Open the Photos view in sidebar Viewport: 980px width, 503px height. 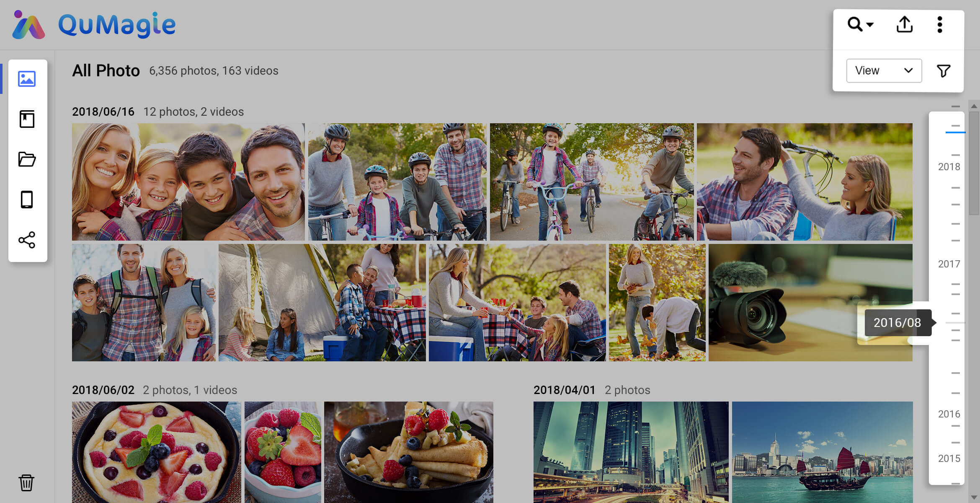coord(27,79)
